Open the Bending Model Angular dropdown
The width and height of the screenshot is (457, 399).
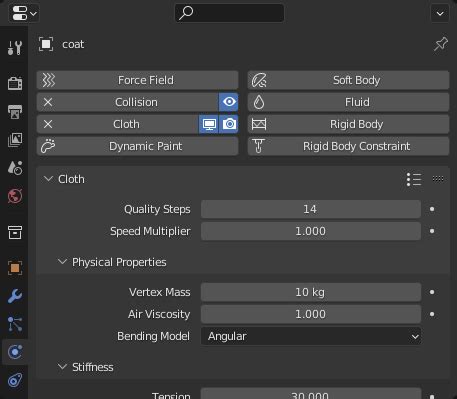coord(311,336)
